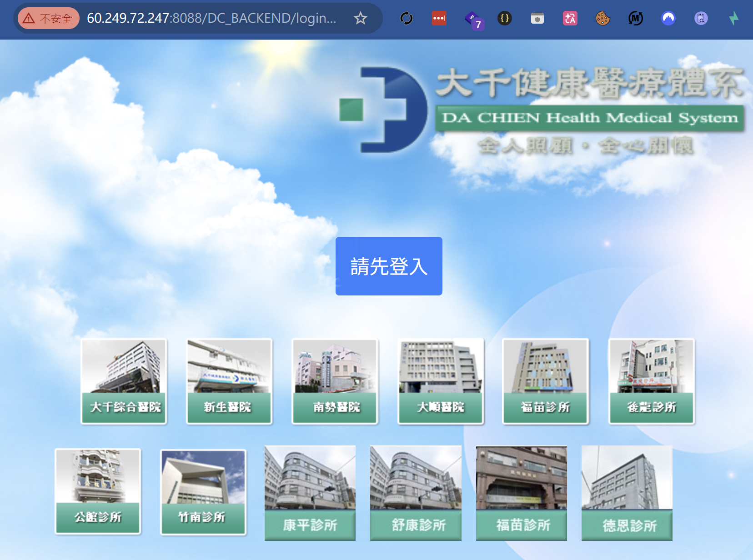Click the 不安全 site security warning chip
Image resolution: width=753 pixels, height=560 pixels.
click(x=49, y=18)
